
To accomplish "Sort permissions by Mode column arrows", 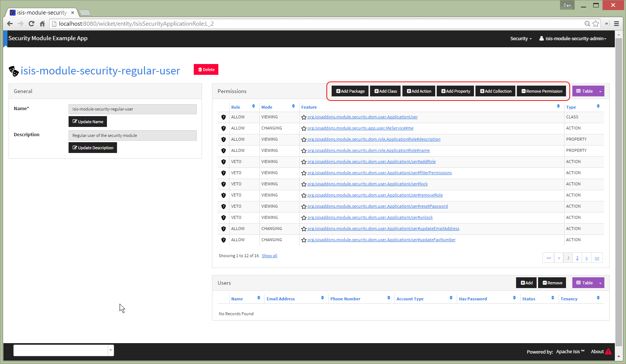I will point(293,106).
